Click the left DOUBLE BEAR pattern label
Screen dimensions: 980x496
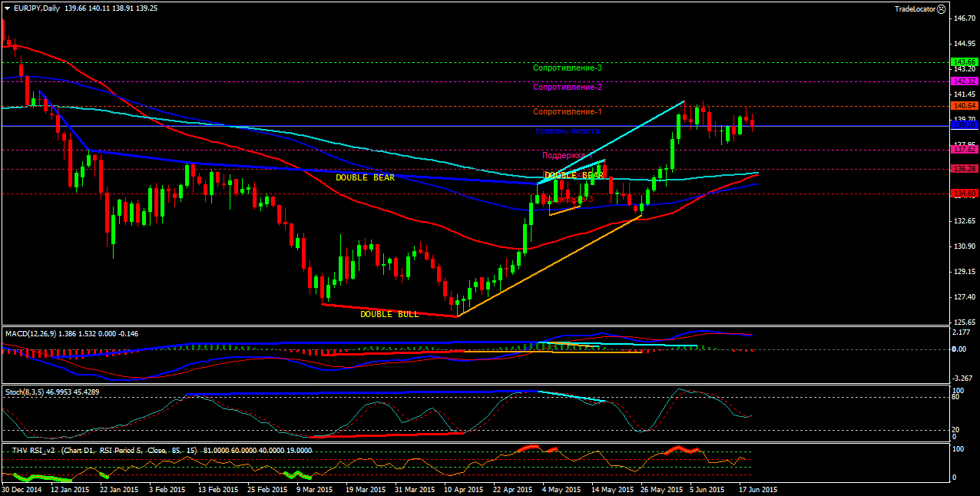(x=365, y=177)
